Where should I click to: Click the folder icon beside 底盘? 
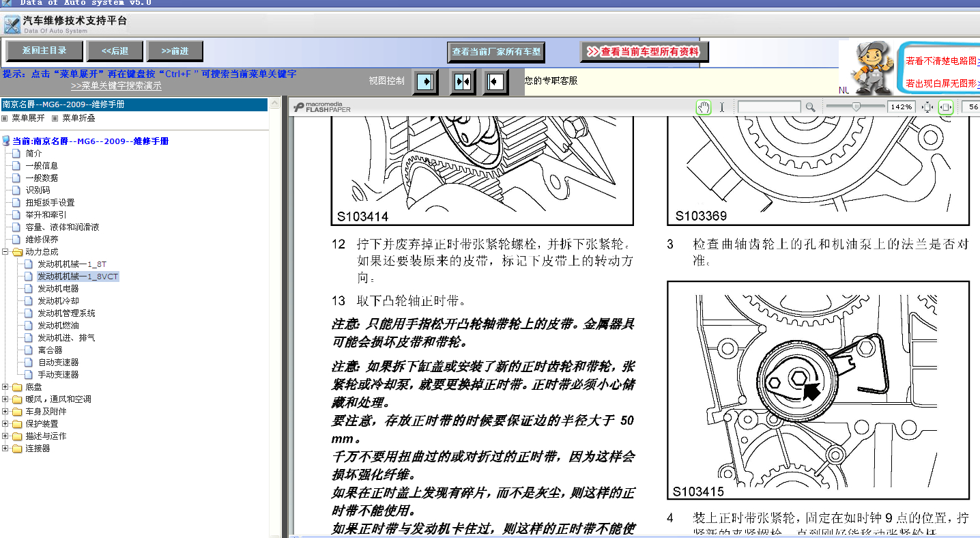18,387
